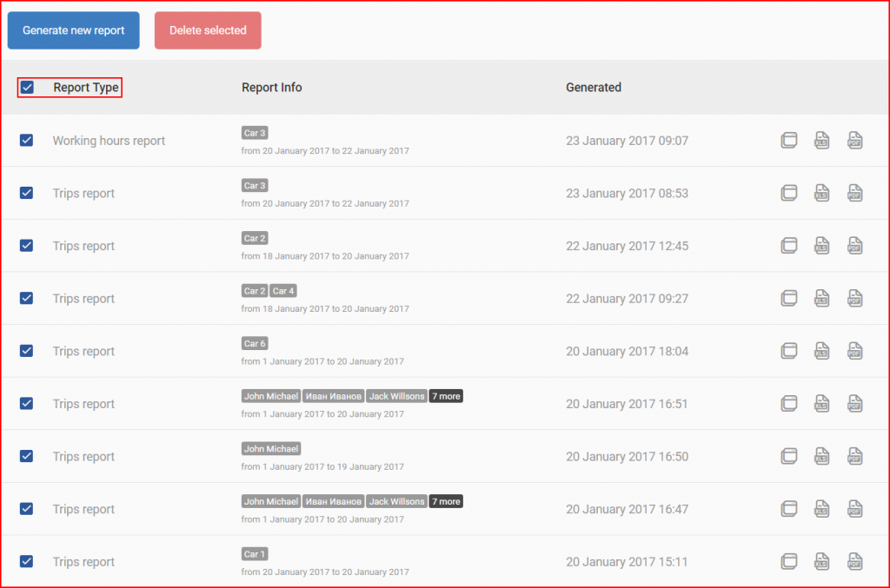
Task: Deselect the Car 2 Car 4 Trips report
Action: (x=27, y=298)
